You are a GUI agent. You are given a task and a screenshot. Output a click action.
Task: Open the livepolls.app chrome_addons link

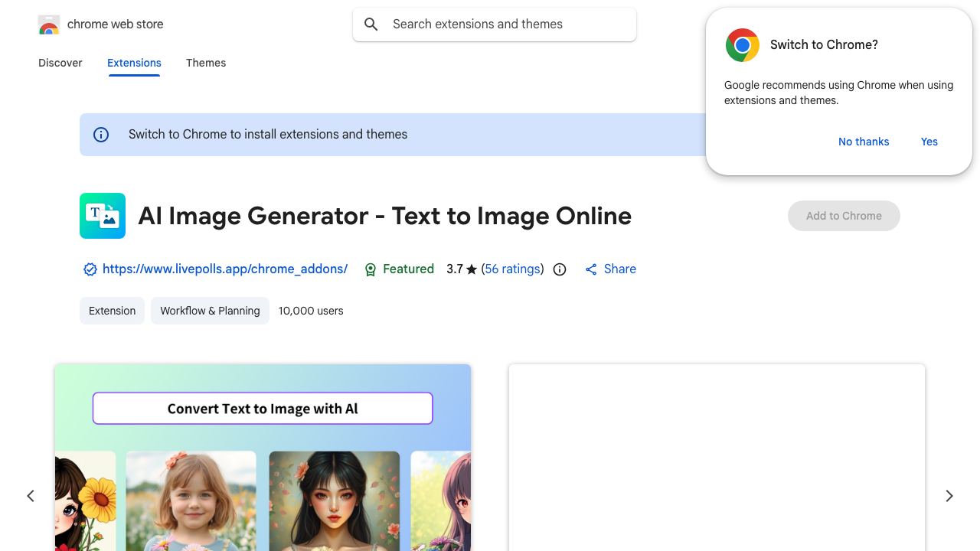click(225, 269)
